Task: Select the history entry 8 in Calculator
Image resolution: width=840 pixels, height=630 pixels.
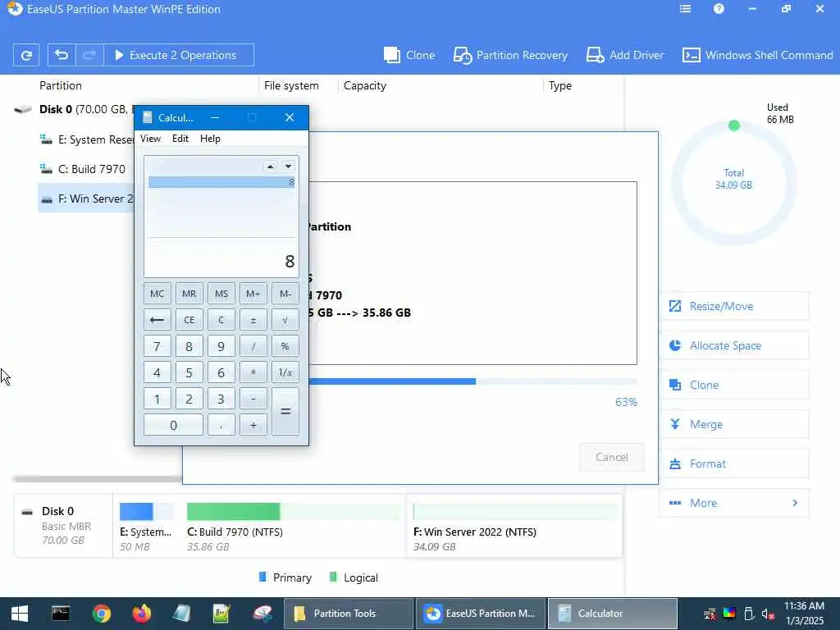Action: pos(221,183)
